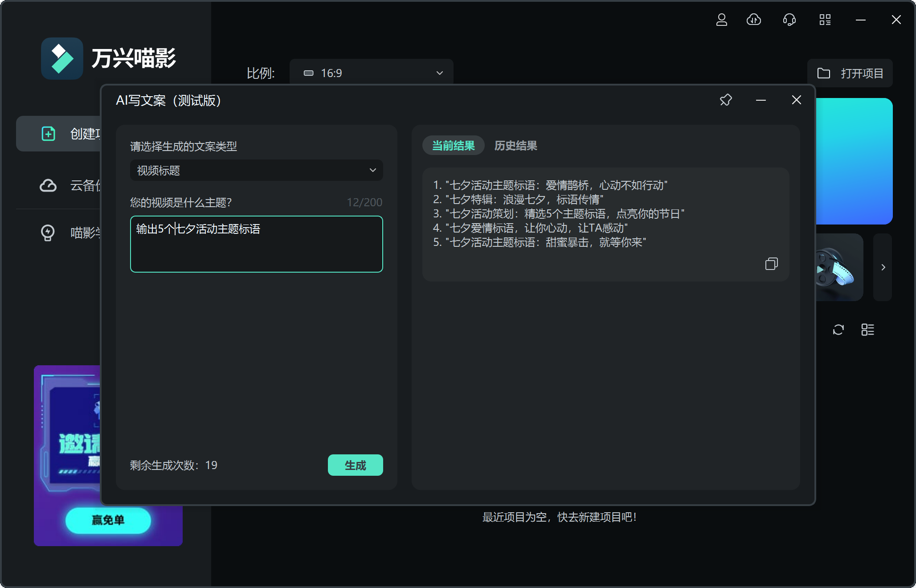
Task: Click inside the video topic text box
Action: pos(256,249)
